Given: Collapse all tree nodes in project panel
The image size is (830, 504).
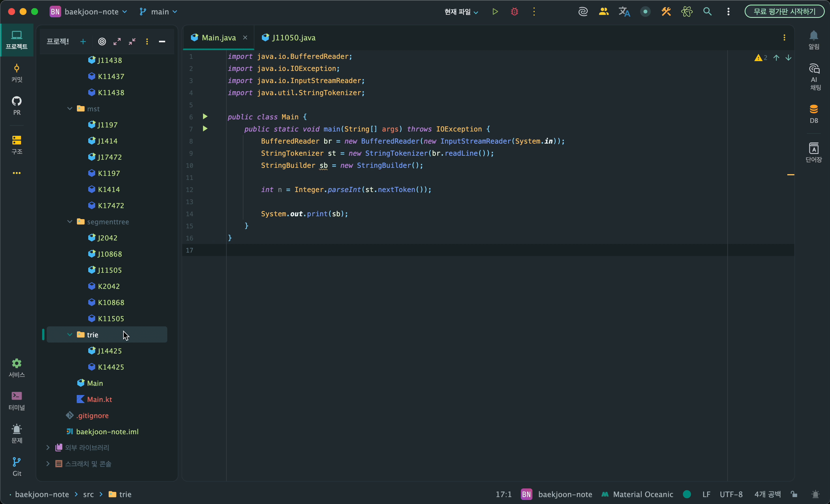Looking at the screenshot, I should coord(132,42).
